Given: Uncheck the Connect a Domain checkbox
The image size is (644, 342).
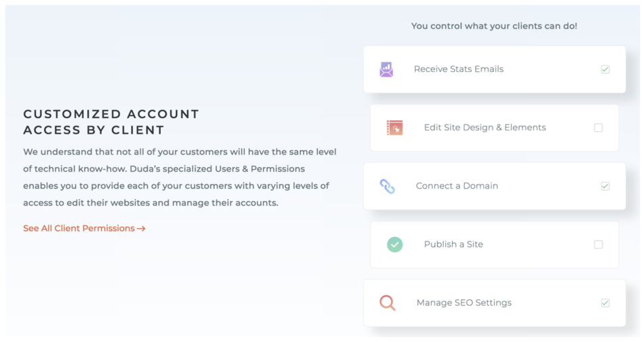Looking at the screenshot, I should (x=605, y=187).
